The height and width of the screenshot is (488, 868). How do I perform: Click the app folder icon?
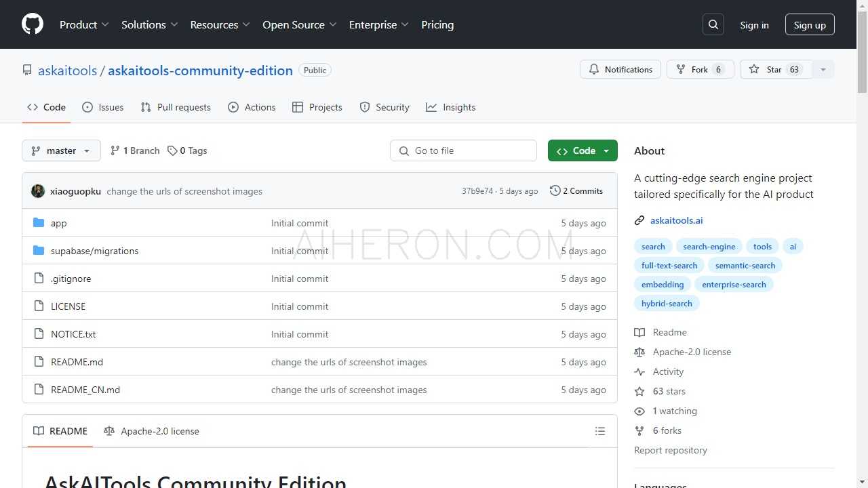39,223
